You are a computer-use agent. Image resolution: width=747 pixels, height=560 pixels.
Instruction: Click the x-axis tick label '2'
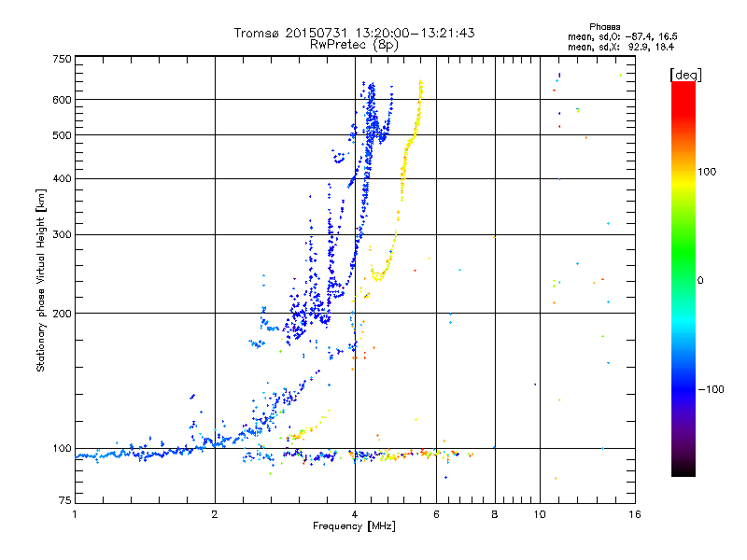pyautogui.click(x=215, y=514)
